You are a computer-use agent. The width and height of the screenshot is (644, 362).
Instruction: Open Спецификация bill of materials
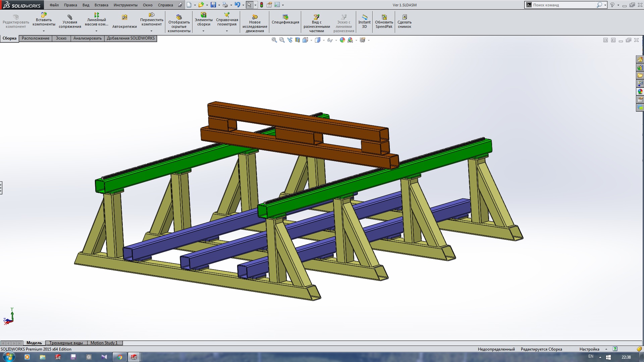[285, 19]
